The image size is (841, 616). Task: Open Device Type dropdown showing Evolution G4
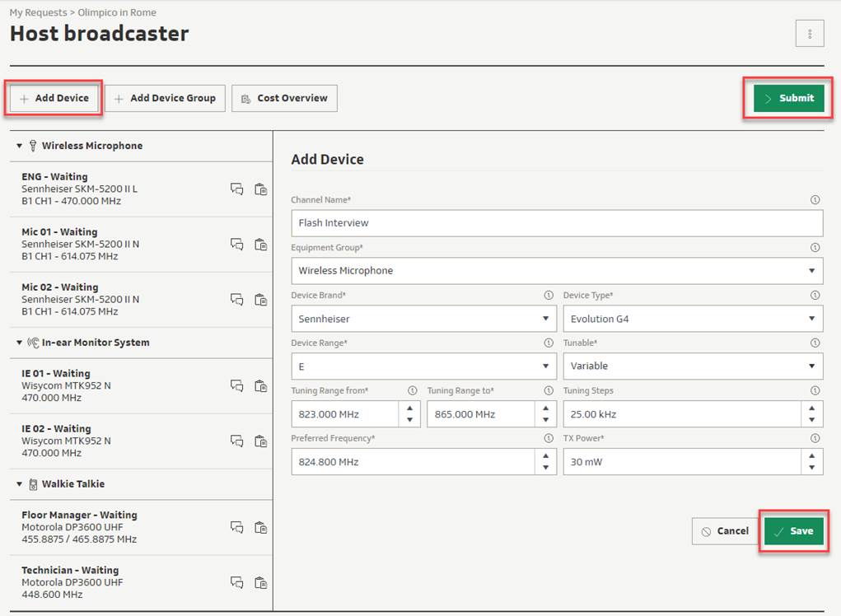pyautogui.click(x=692, y=319)
